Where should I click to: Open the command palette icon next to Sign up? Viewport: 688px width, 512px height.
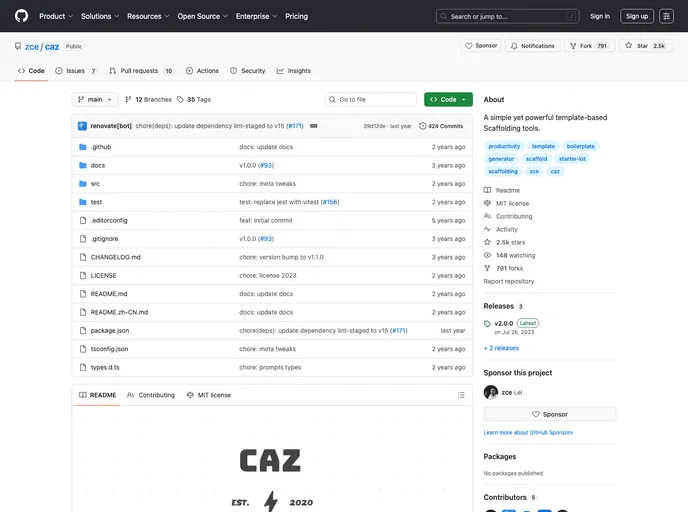(x=666, y=16)
